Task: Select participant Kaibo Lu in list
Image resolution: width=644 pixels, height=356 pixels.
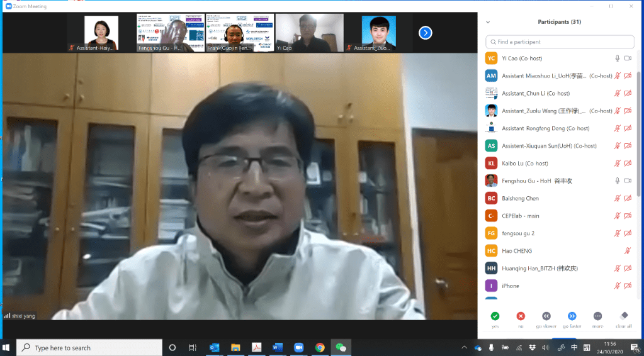Action: pos(524,164)
